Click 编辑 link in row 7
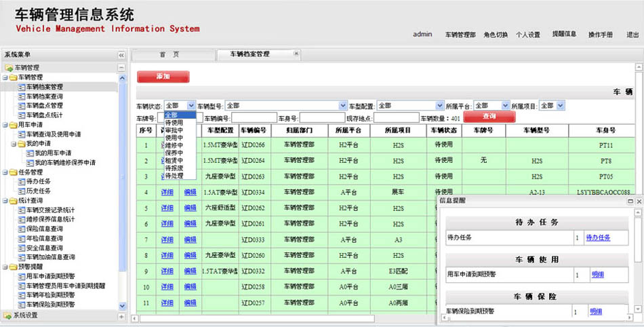Viewport: 644px width, 327px height. coord(190,239)
